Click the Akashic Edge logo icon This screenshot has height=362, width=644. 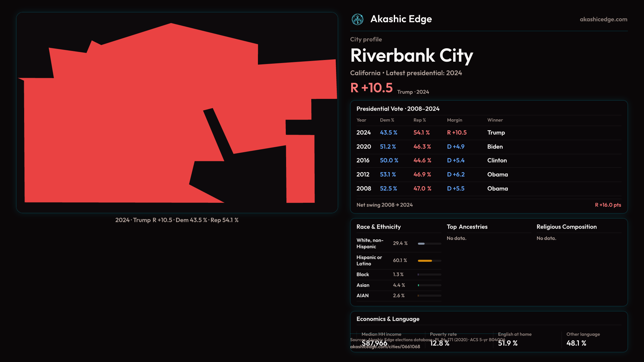coord(357,19)
